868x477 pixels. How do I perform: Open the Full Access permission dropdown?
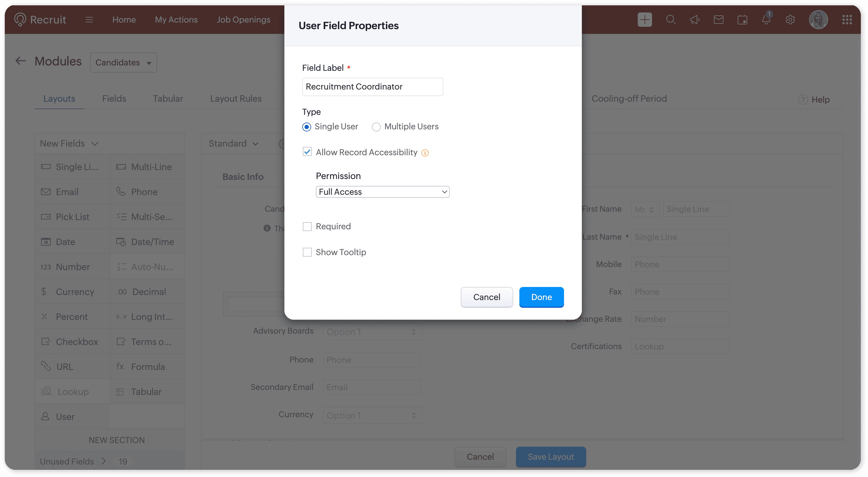383,192
